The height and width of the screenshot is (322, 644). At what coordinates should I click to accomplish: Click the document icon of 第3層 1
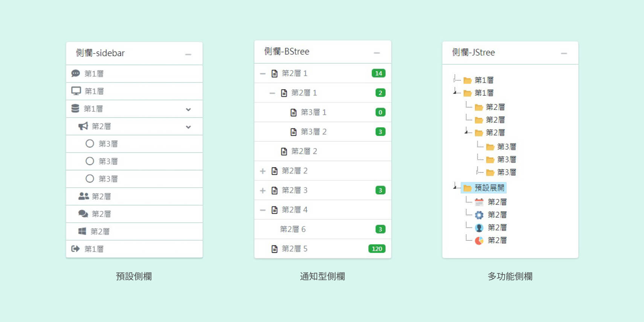coord(293,112)
